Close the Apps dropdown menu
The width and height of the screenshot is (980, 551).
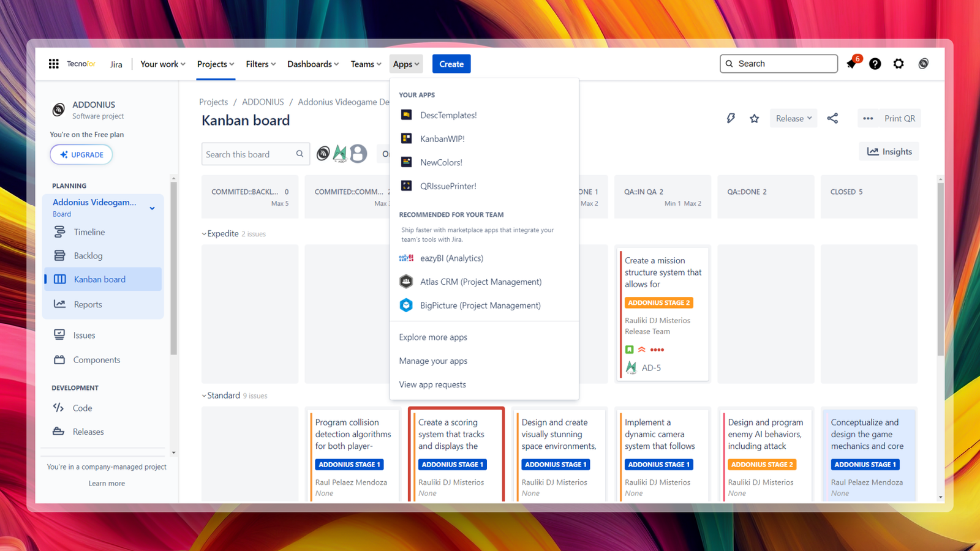(406, 64)
